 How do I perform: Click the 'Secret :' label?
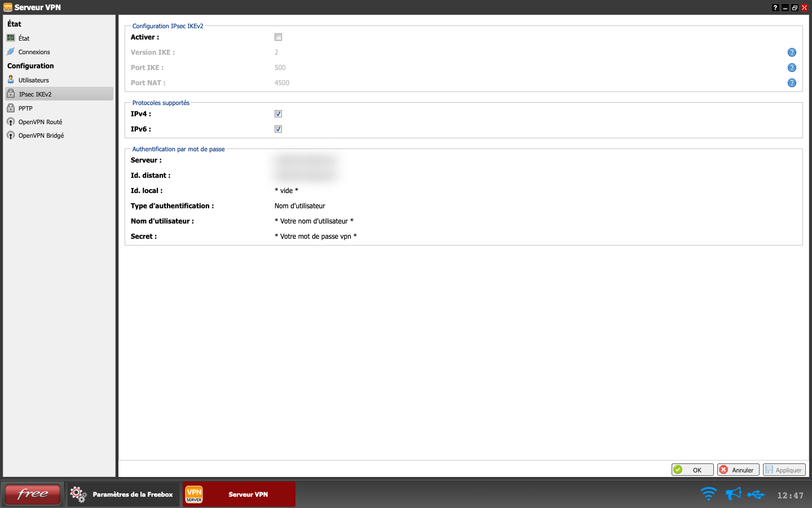pos(144,237)
